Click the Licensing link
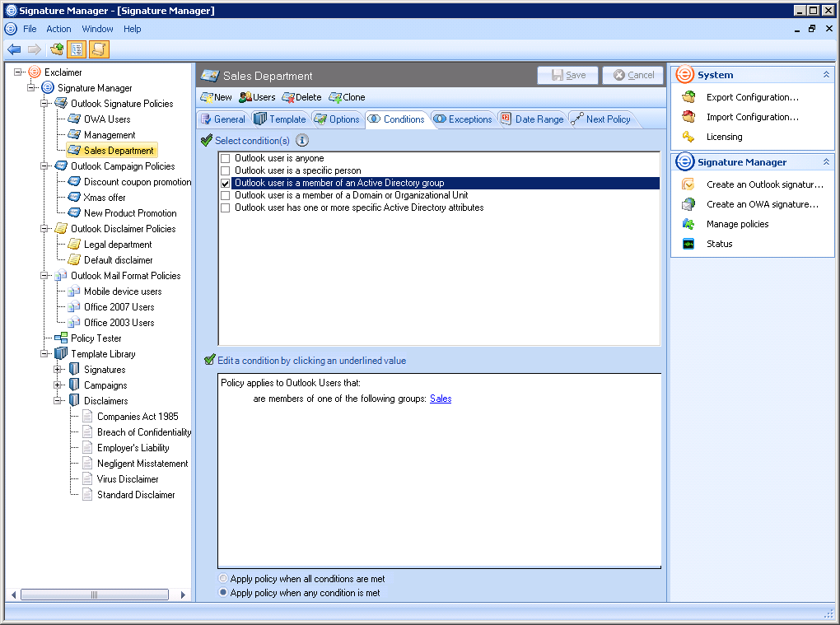840x625 pixels. (724, 137)
